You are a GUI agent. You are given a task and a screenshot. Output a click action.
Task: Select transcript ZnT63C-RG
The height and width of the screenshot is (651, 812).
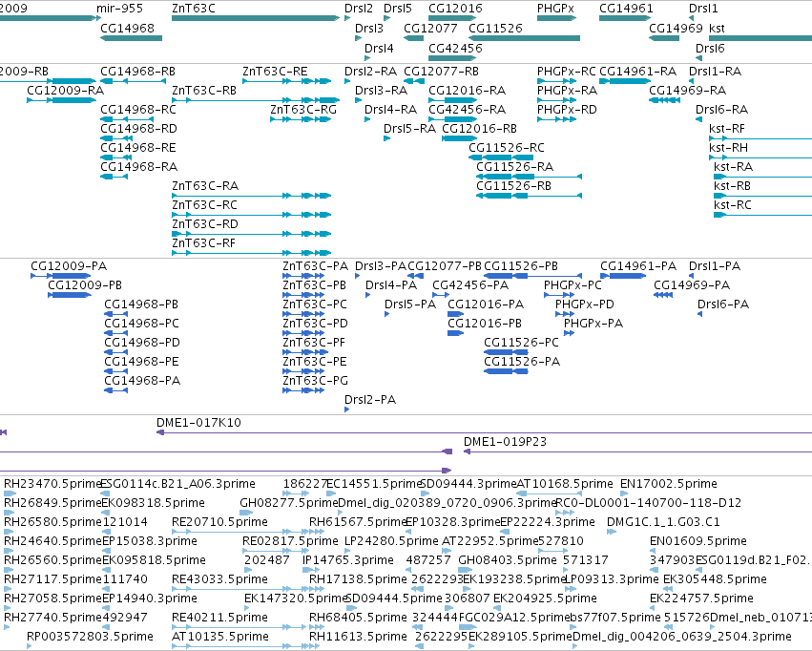tap(301, 119)
